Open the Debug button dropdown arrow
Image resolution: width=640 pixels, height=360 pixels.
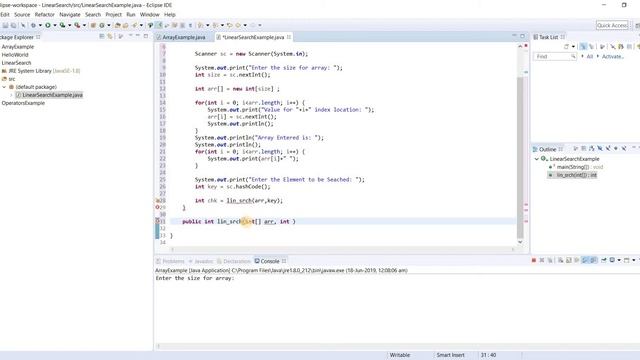(x=40, y=25)
